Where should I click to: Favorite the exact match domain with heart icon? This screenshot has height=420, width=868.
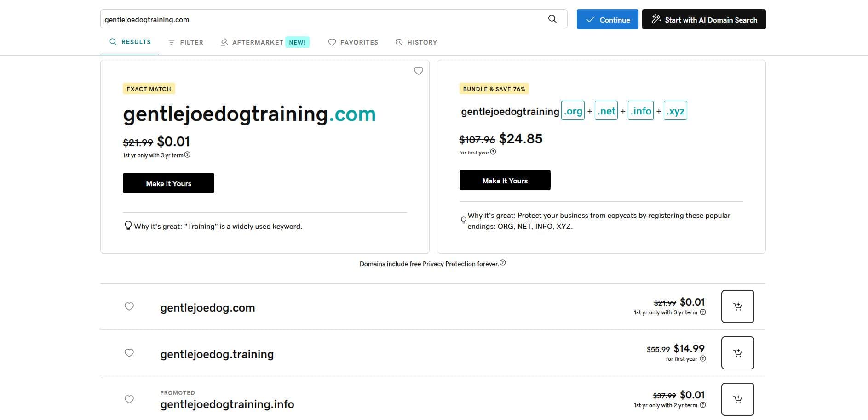418,71
